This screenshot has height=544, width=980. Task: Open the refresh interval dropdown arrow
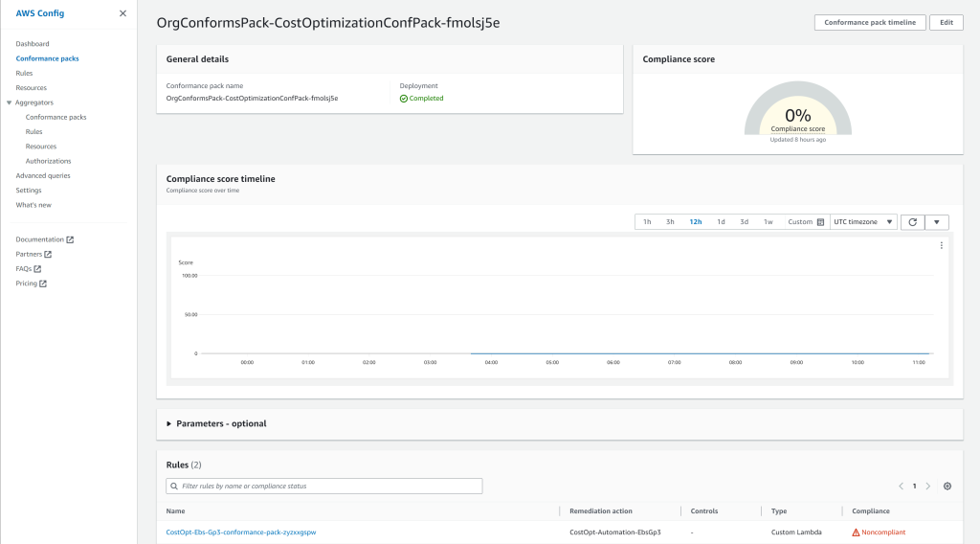pyautogui.click(x=937, y=222)
